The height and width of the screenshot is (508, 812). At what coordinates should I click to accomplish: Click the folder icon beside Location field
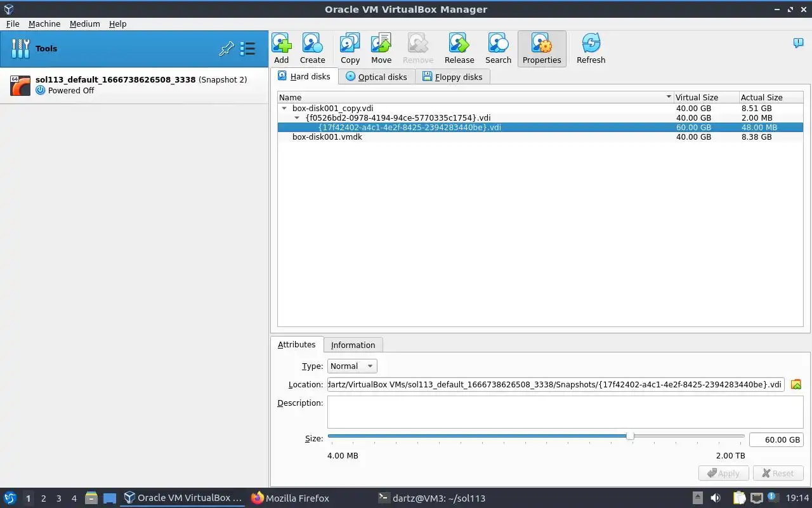tap(796, 384)
